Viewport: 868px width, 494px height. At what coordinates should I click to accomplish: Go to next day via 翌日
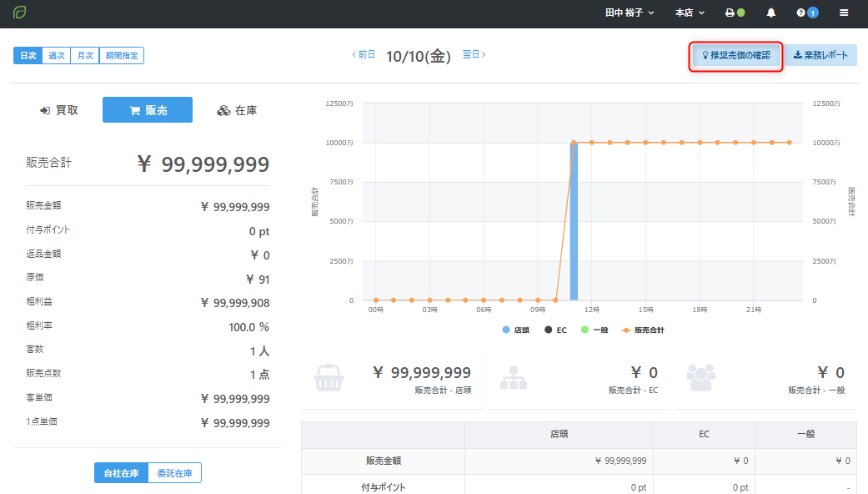click(x=474, y=54)
